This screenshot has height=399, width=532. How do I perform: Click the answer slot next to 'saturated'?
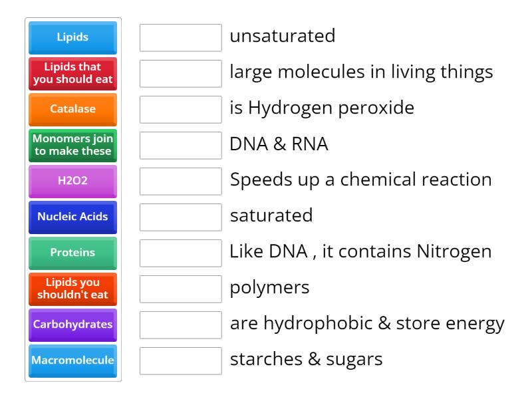pyautogui.click(x=180, y=217)
